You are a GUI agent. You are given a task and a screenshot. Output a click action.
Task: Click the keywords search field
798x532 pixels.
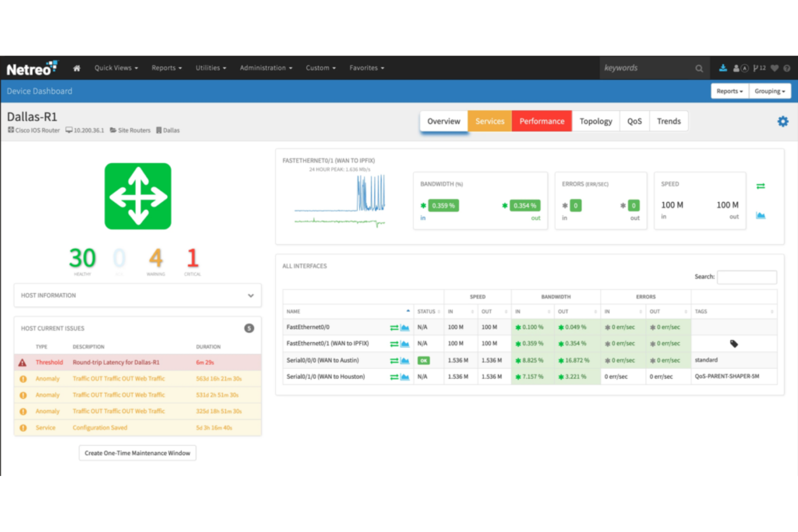click(x=647, y=68)
